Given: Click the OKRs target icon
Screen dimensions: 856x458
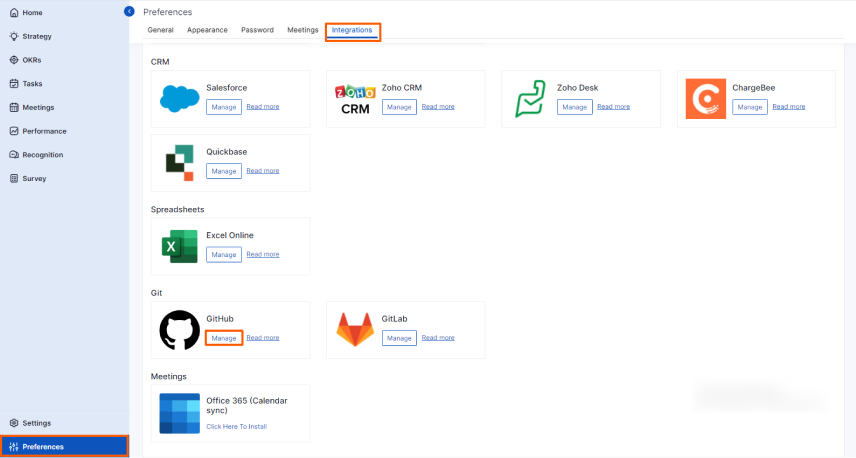Looking at the screenshot, I should pos(14,60).
